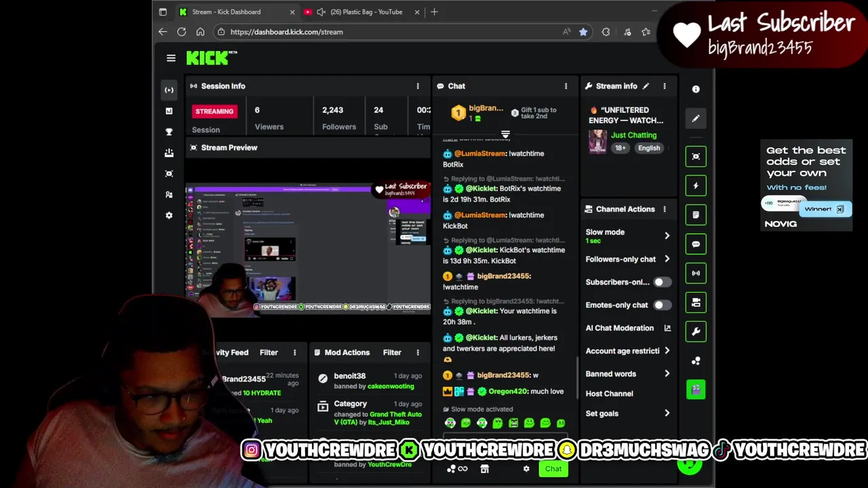
Task: Open AI Chat Moderation external link
Action: [x=667, y=327]
